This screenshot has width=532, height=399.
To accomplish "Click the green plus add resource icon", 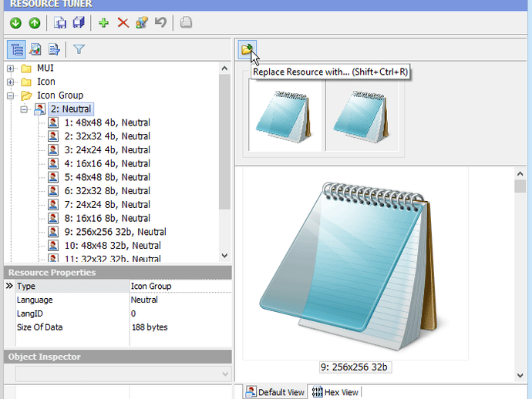I will click(103, 22).
